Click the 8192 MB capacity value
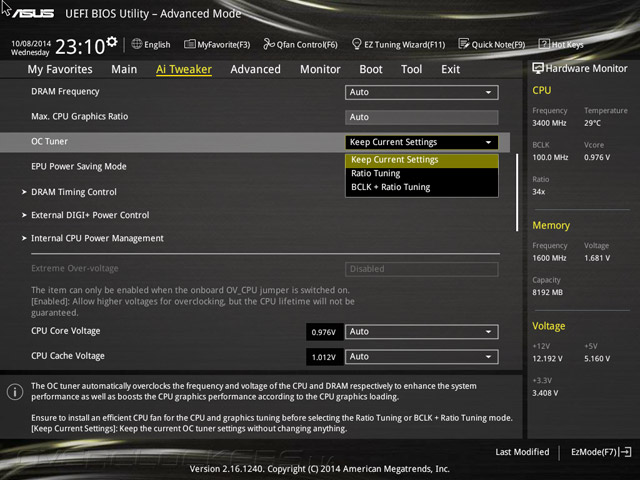 (547, 292)
